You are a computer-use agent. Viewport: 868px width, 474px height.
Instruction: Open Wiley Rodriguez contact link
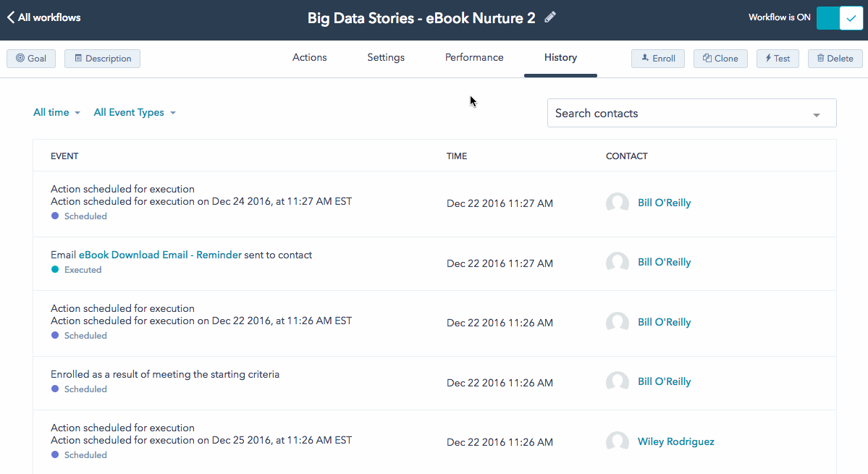[676, 442]
